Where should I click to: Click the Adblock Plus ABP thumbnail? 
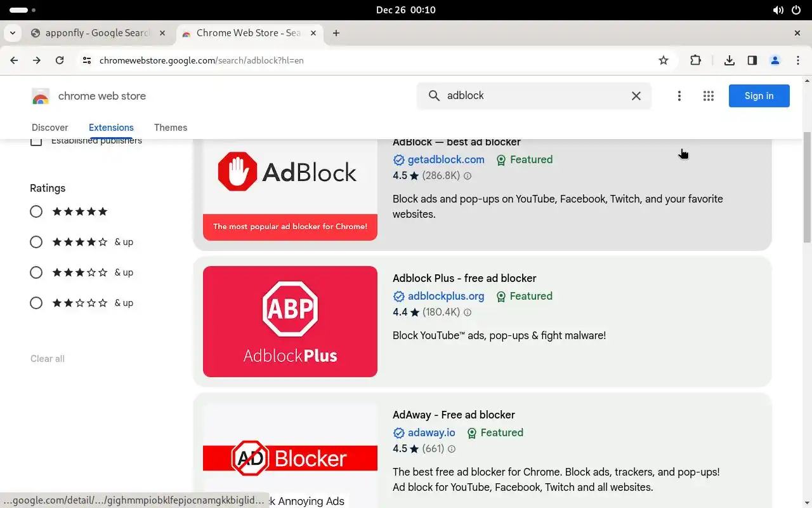290,321
